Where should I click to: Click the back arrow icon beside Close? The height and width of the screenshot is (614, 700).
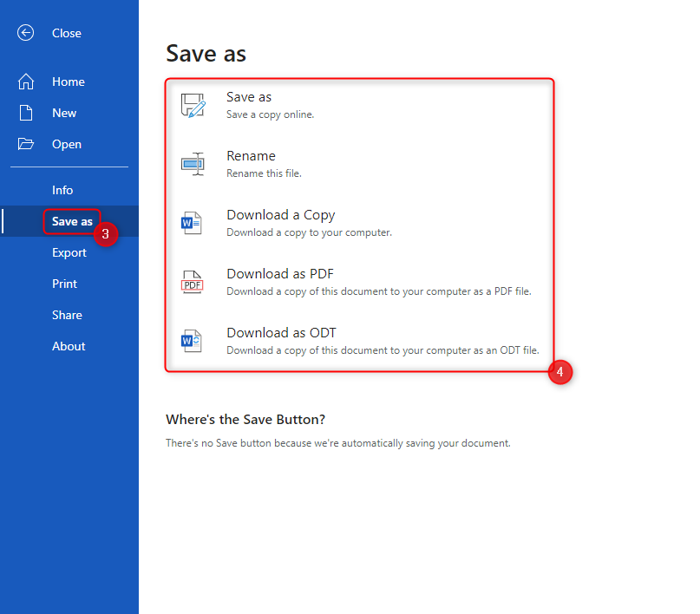click(x=26, y=33)
